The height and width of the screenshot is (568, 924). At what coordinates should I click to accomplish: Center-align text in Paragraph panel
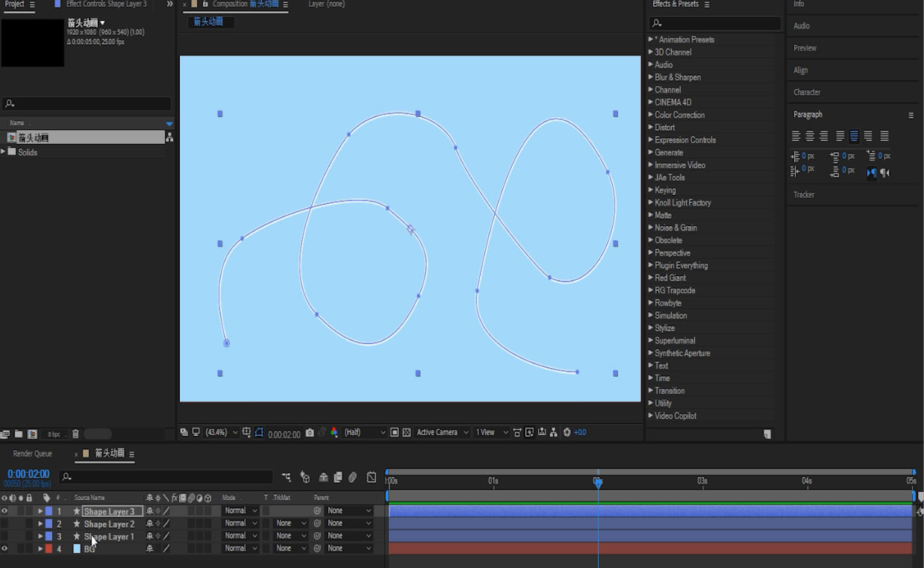click(810, 137)
